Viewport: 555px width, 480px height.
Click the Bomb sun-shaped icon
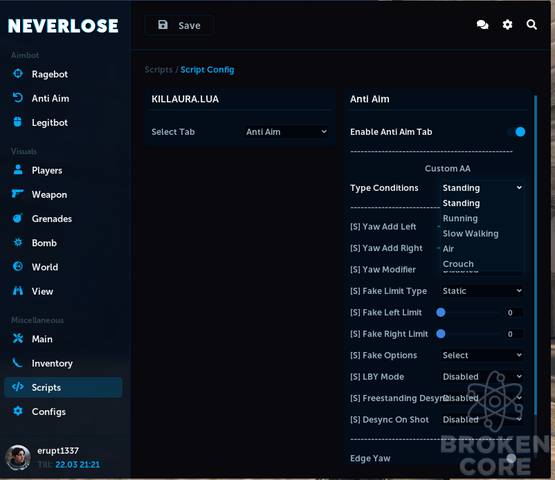18,242
